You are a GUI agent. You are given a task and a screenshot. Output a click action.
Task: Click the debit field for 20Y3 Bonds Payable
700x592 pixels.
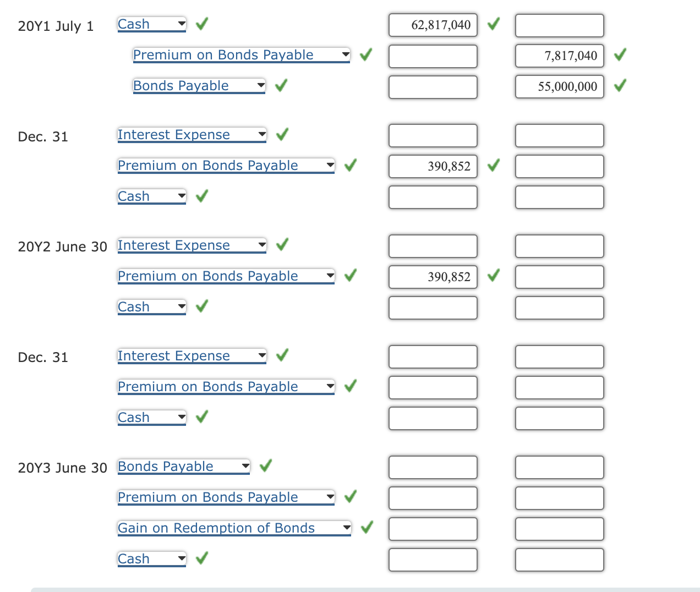pos(433,467)
